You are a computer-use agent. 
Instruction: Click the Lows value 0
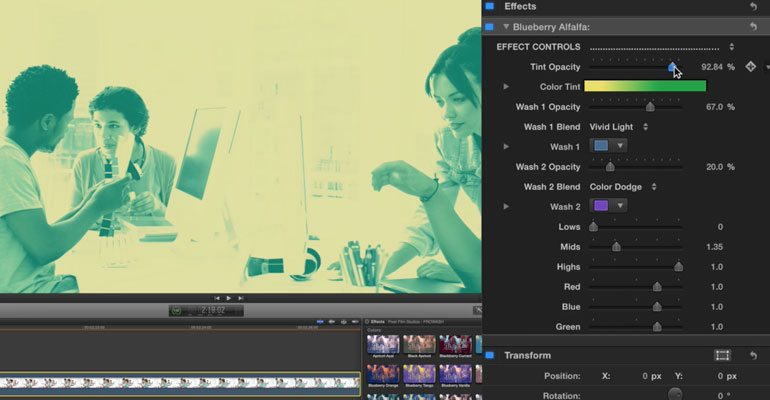720,227
